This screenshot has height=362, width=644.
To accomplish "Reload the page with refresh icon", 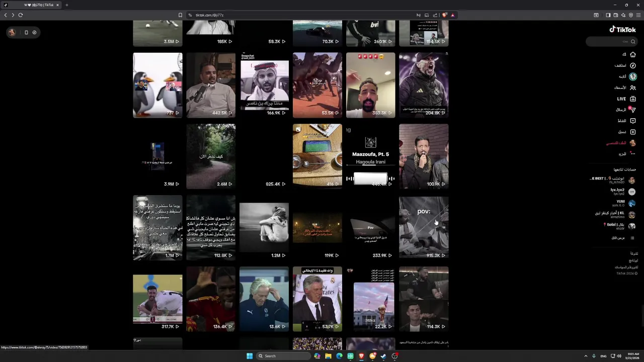I will 21,15.
